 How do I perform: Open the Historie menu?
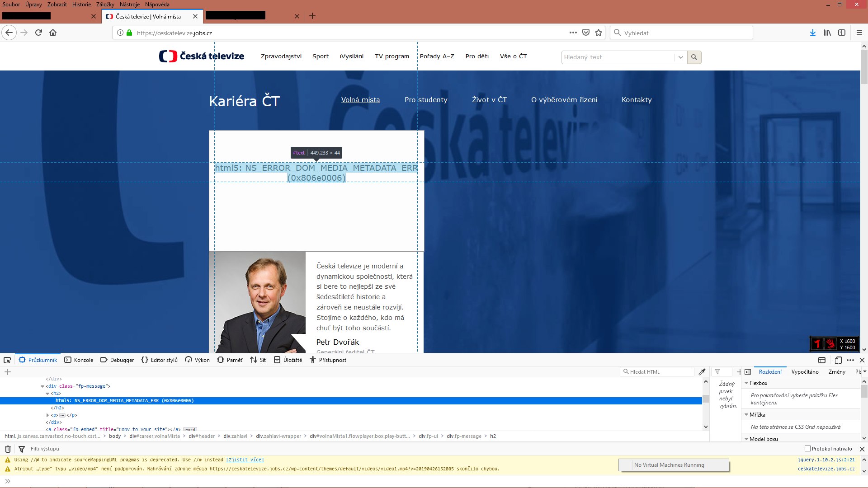(x=81, y=5)
